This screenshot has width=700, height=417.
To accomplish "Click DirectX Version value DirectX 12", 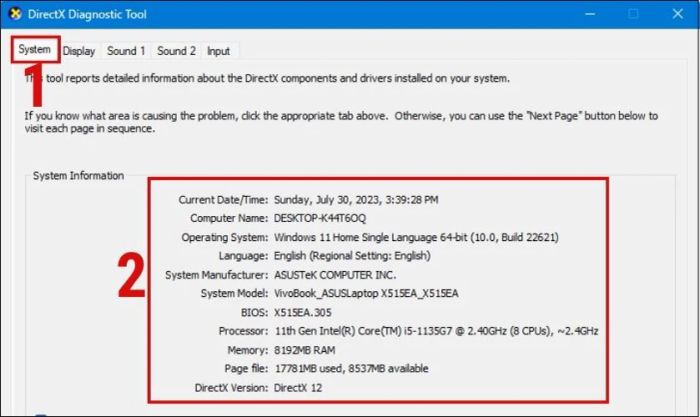I will [x=298, y=388].
